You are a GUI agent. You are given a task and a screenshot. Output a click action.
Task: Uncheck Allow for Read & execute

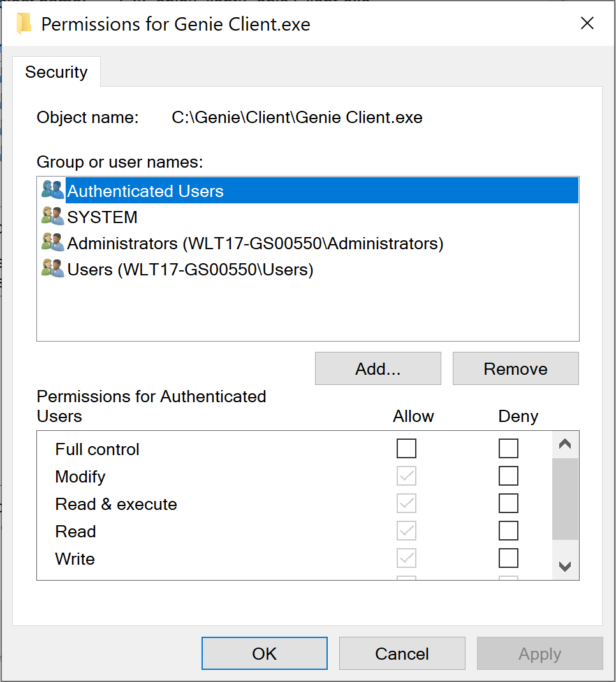(x=406, y=503)
